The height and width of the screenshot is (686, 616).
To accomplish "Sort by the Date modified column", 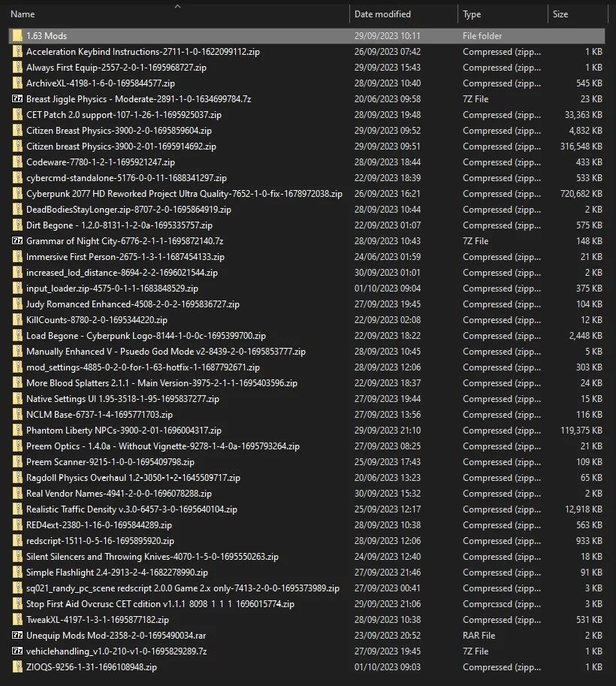I will 382,14.
